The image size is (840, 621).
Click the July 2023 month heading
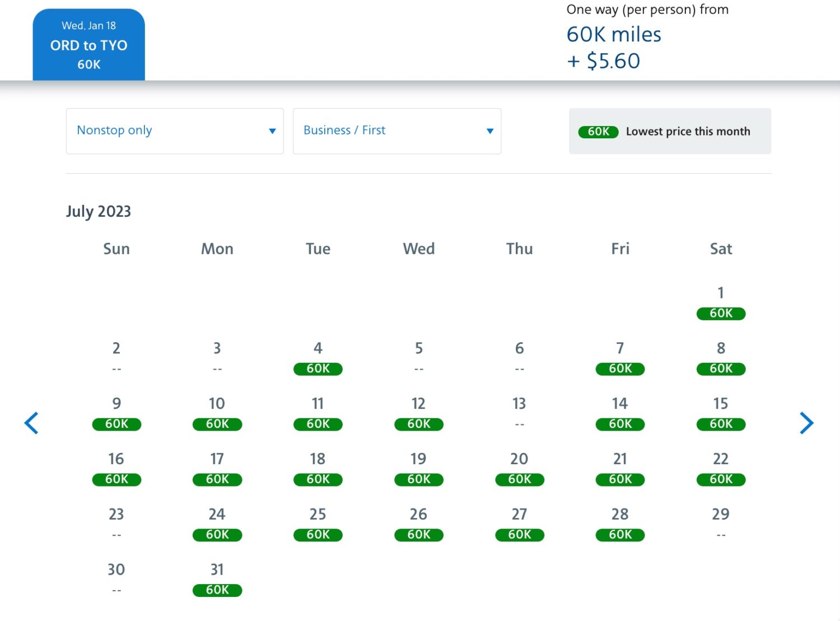pos(99,211)
